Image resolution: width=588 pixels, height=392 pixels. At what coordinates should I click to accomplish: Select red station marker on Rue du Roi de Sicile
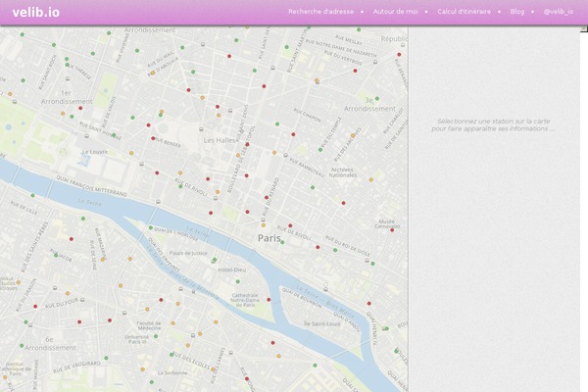tap(318, 247)
